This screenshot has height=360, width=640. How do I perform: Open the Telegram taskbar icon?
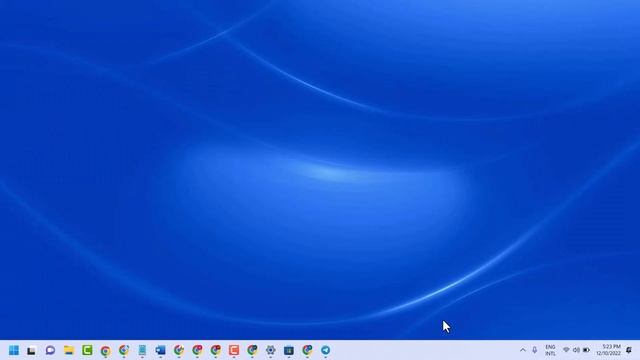point(325,350)
